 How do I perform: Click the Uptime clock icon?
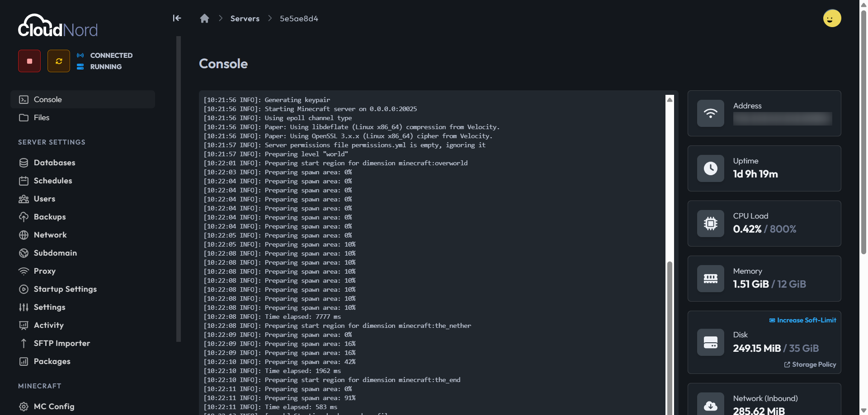(711, 168)
